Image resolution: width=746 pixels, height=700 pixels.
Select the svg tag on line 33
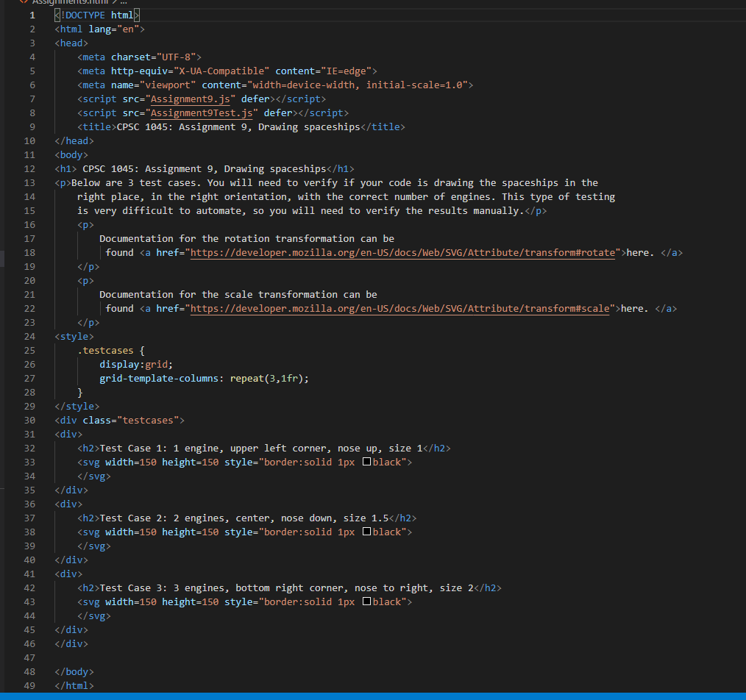[90, 462]
